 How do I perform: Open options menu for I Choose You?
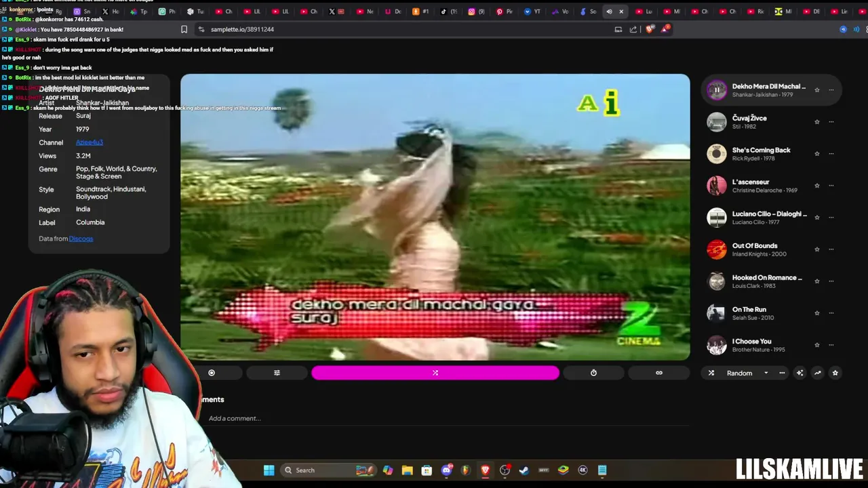(831, 345)
